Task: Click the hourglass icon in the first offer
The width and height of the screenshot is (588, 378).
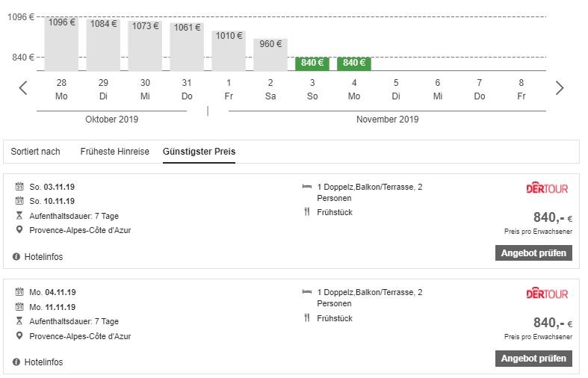Action: coord(19,216)
